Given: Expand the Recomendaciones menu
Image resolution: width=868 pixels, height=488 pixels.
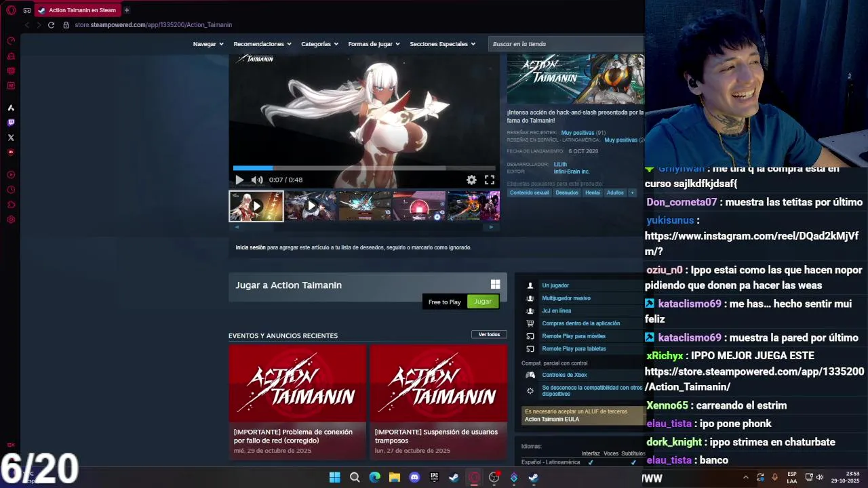Looking at the screenshot, I should 262,44.
